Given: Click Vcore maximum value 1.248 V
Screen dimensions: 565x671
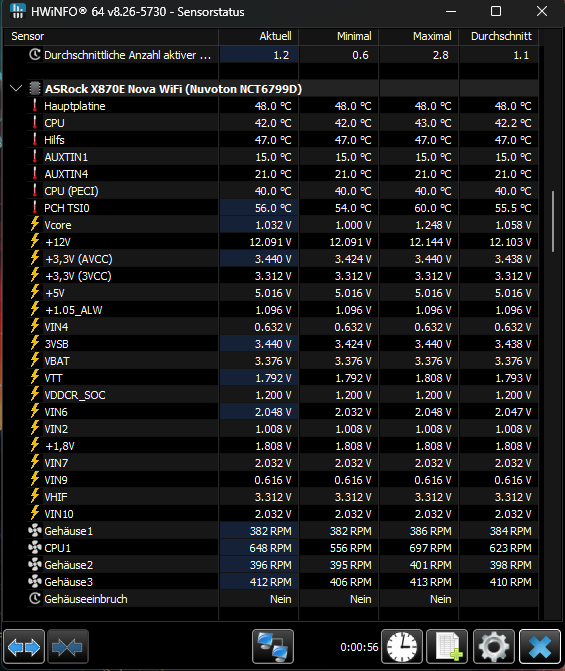Looking at the screenshot, I should click(x=433, y=225).
